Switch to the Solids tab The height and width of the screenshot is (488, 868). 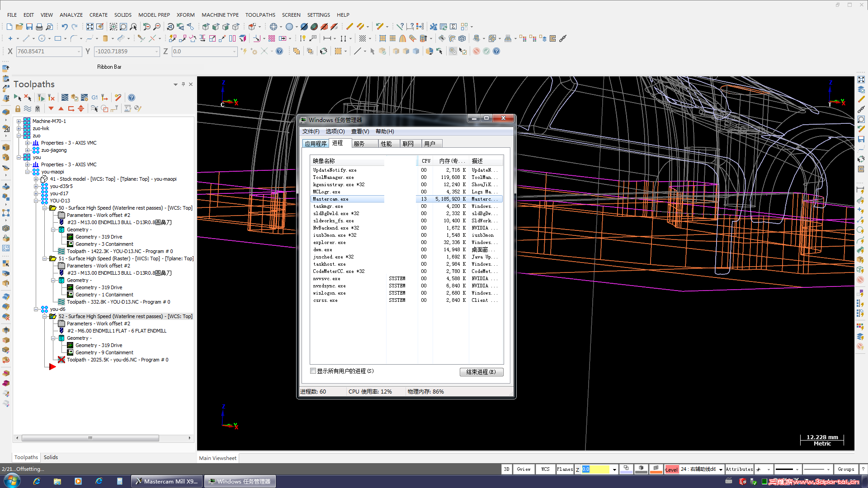pyautogui.click(x=51, y=457)
